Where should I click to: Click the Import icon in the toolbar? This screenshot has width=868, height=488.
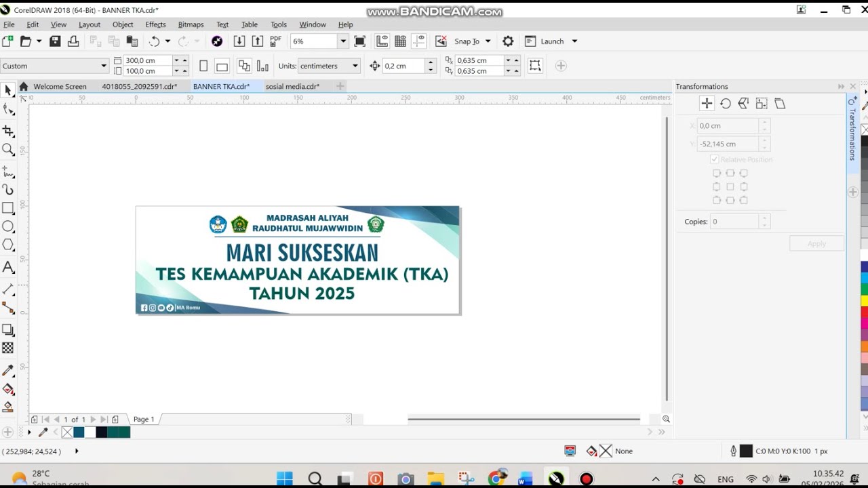click(x=239, y=41)
